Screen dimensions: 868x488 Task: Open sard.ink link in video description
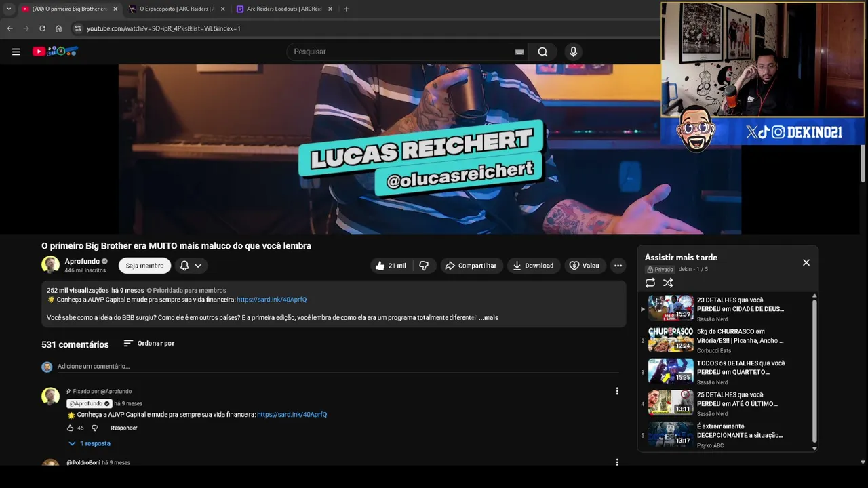(271, 300)
